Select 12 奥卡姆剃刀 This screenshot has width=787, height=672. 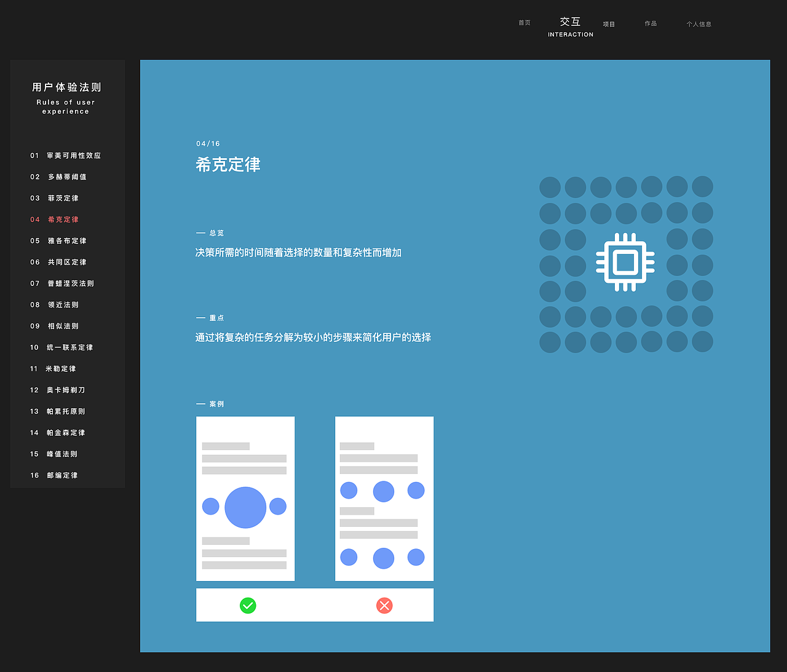pos(58,390)
